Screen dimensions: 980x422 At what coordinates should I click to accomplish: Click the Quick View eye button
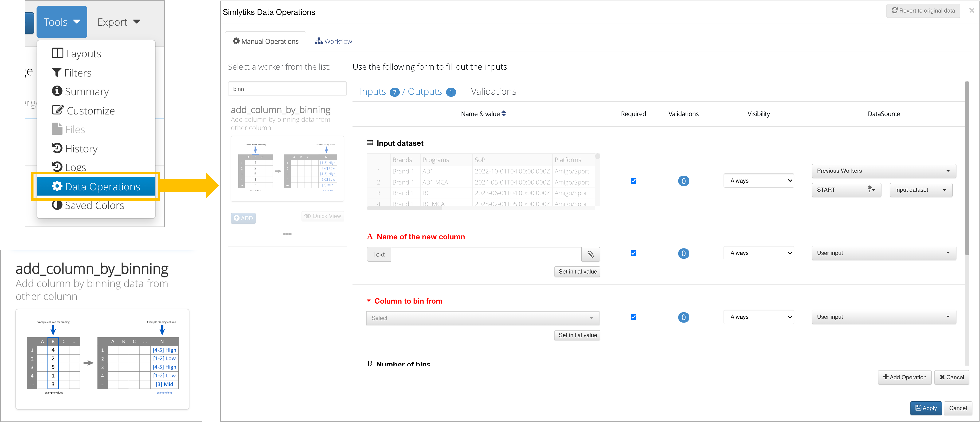click(323, 216)
